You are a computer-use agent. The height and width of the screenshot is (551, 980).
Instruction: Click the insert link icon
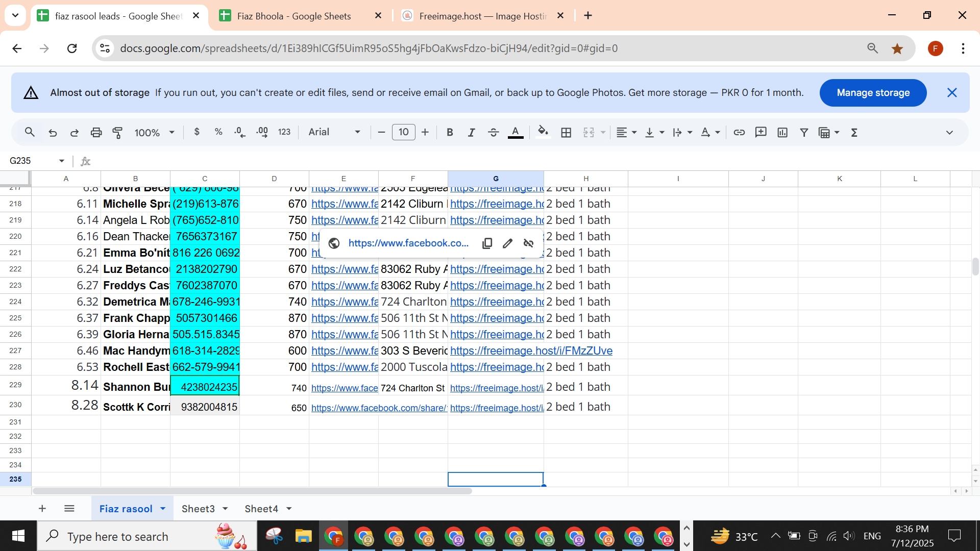[x=739, y=133]
